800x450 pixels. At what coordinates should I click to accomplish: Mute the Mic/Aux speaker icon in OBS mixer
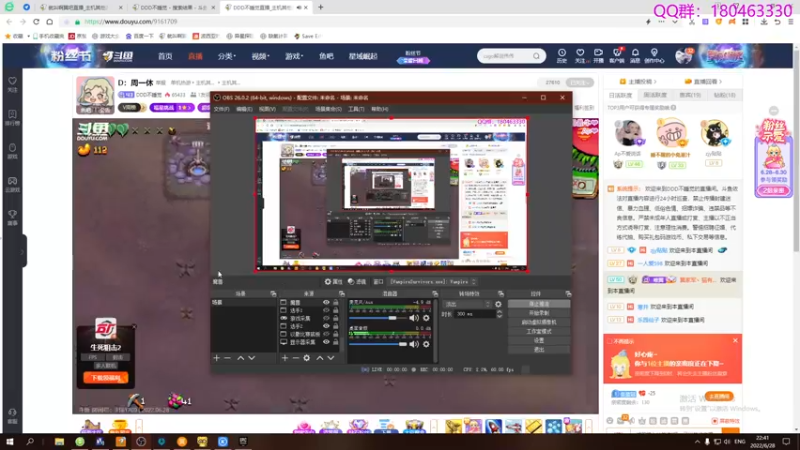point(414,318)
